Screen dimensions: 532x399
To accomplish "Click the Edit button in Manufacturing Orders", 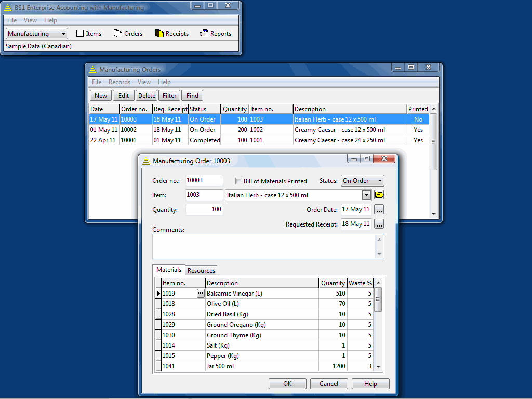I will (124, 96).
